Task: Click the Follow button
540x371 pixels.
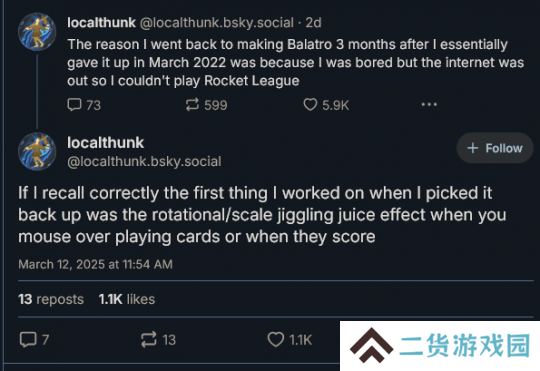Action: click(495, 148)
